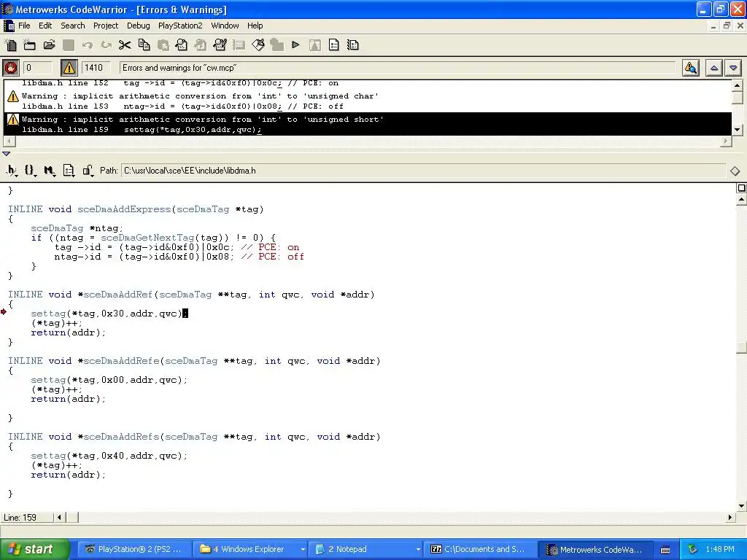This screenshot has height=560, width=747.
Task: Open the Project menu
Action: pyautogui.click(x=105, y=26)
